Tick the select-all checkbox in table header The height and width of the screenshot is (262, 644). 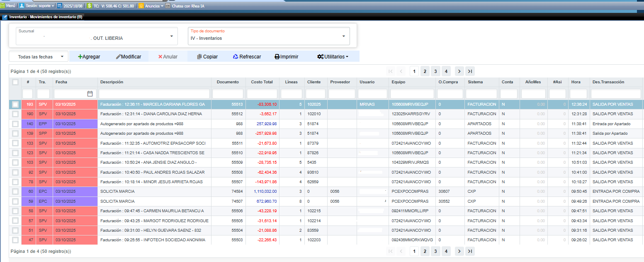[x=15, y=82]
